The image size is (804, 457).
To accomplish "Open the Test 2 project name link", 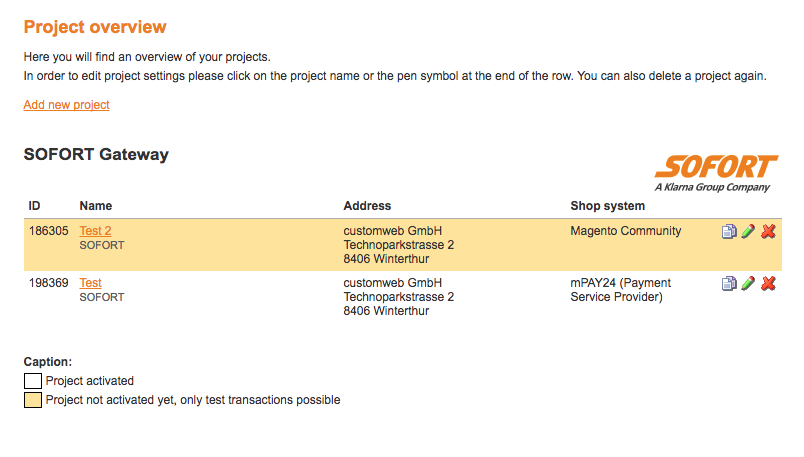I will (95, 231).
